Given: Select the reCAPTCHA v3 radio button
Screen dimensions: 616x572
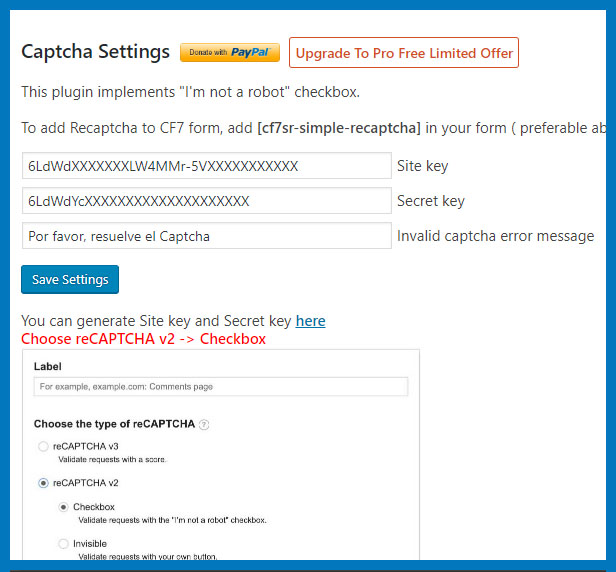Looking at the screenshot, I should coord(43,446).
